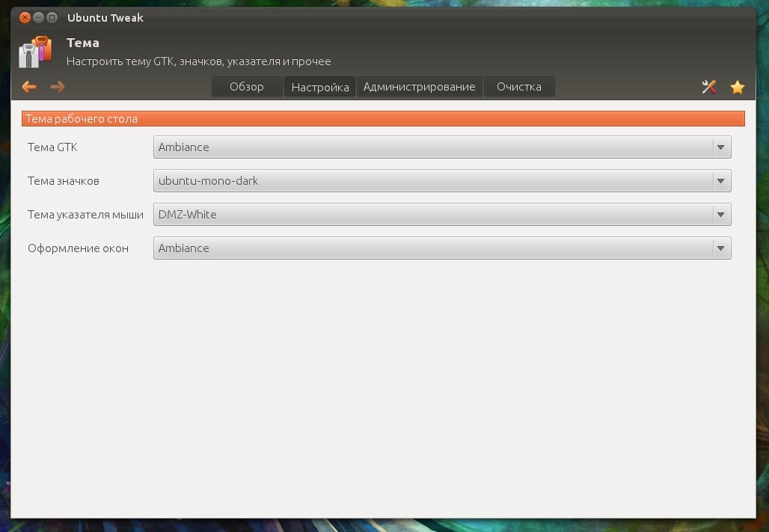Switch to the Обзор tab
This screenshot has width=769, height=532.
[247, 87]
